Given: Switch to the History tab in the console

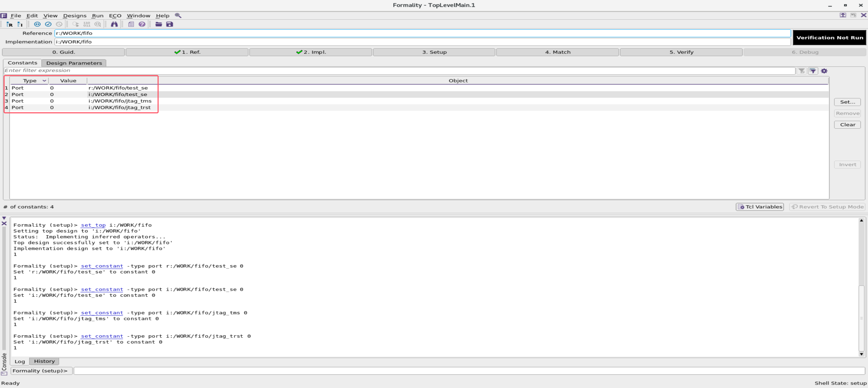Looking at the screenshot, I should click(x=44, y=361).
